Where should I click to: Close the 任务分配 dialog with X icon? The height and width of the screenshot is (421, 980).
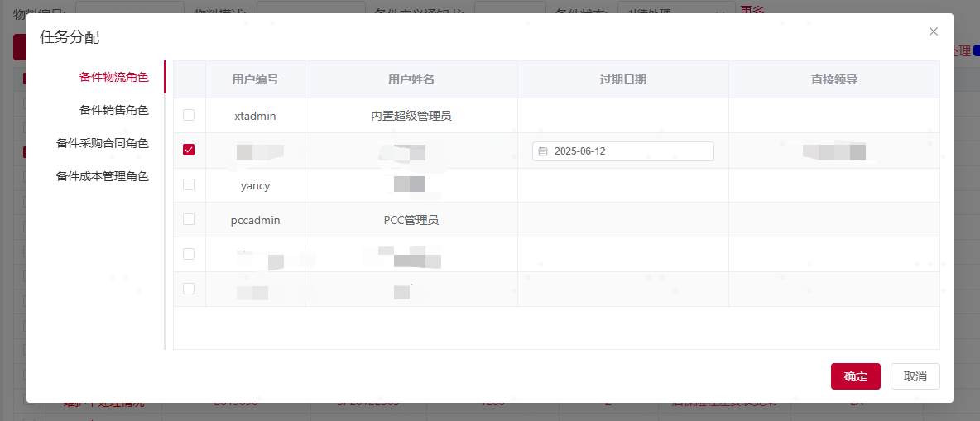click(933, 31)
